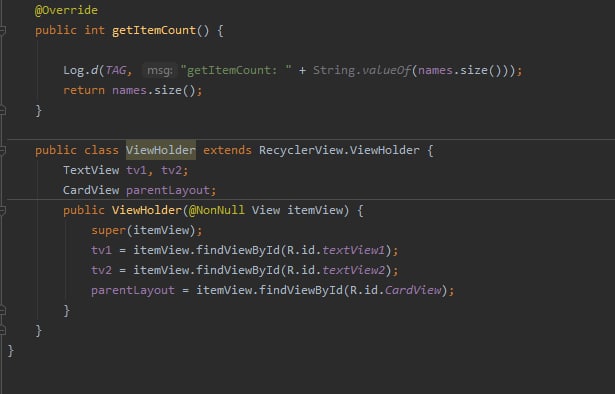
Task: Click names in the return statement
Action: (x=129, y=91)
